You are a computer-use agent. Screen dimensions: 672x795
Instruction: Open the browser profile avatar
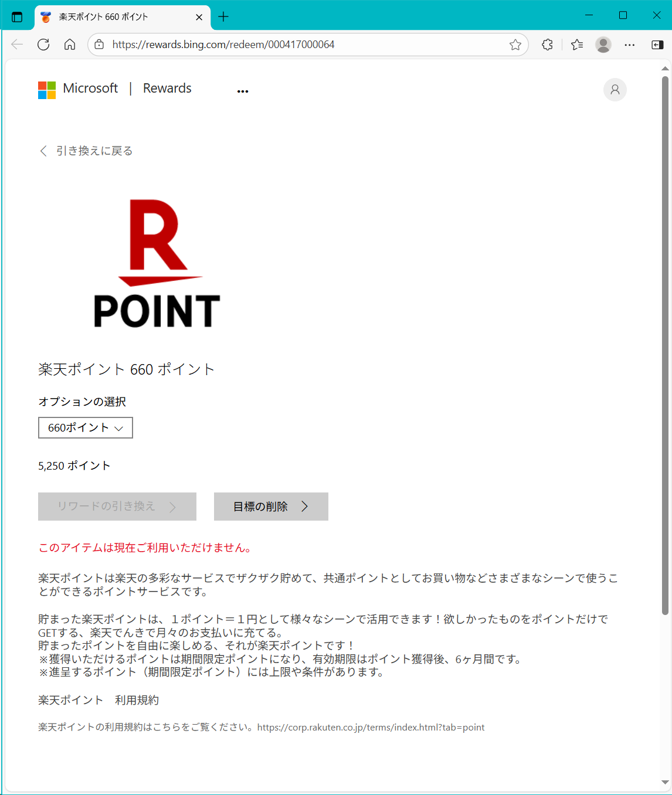(603, 45)
